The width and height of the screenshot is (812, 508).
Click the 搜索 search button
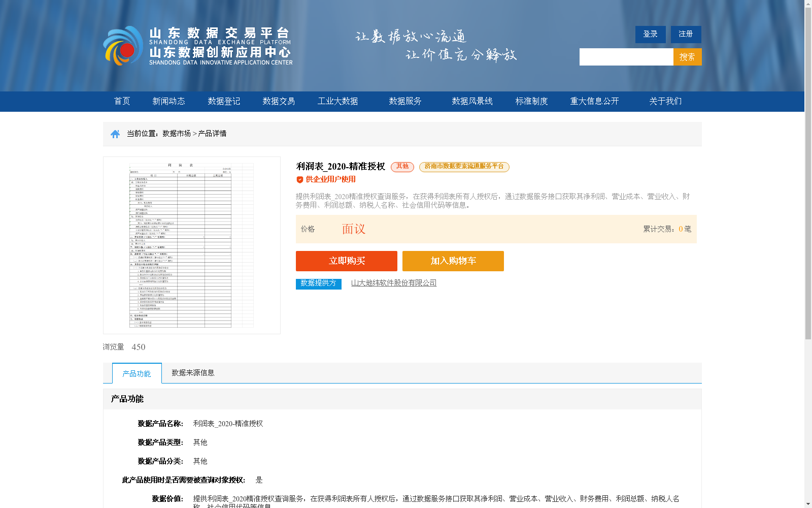click(x=688, y=57)
